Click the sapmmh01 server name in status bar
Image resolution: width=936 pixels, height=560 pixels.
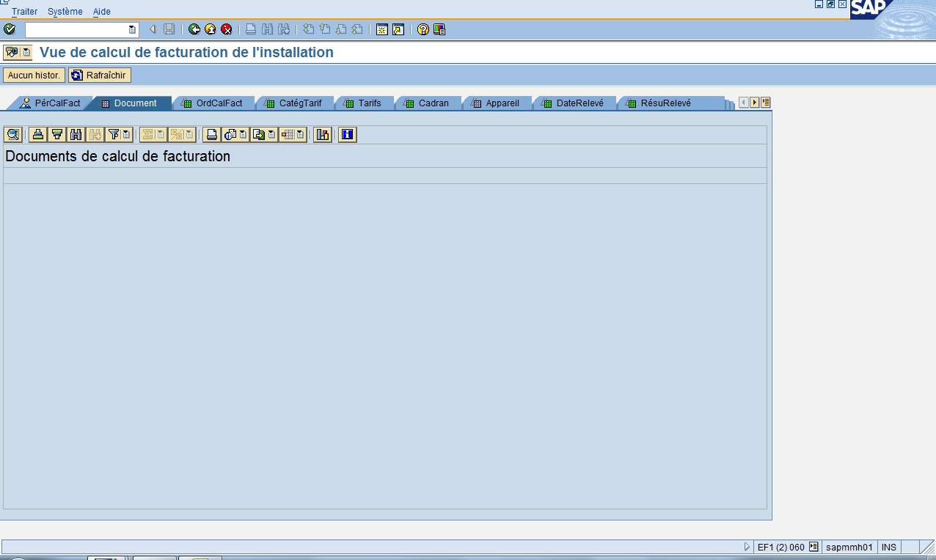849,547
